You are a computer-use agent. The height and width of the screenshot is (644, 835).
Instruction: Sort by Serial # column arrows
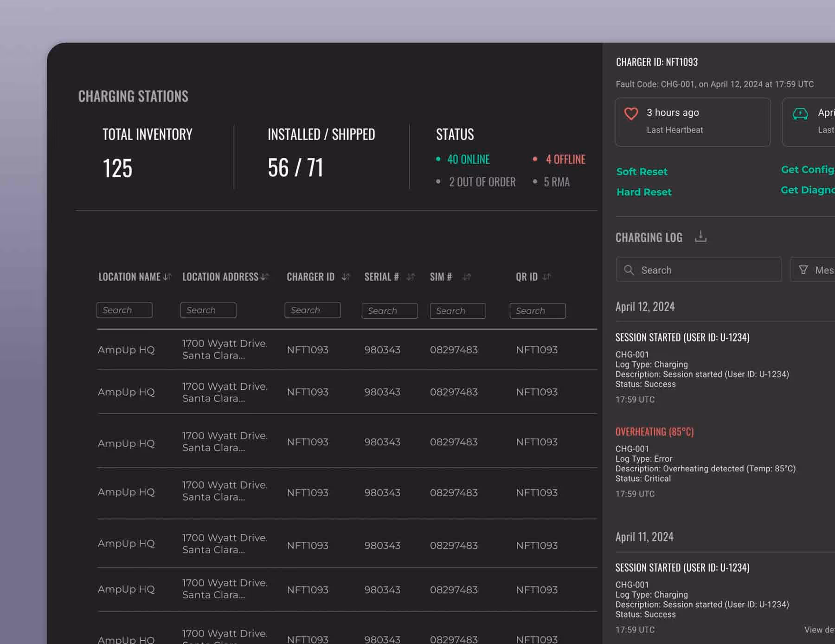[x=411, y=277]
